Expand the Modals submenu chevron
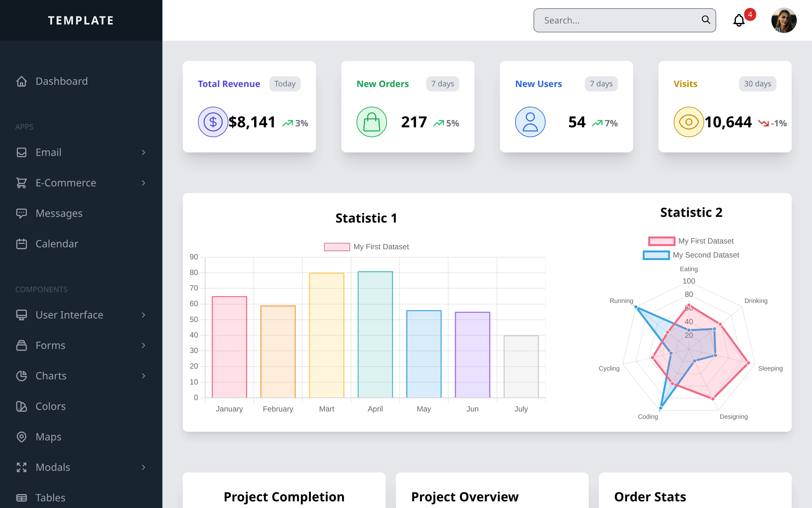The width and height of the screenshot is (812, 508). point(144,467)
